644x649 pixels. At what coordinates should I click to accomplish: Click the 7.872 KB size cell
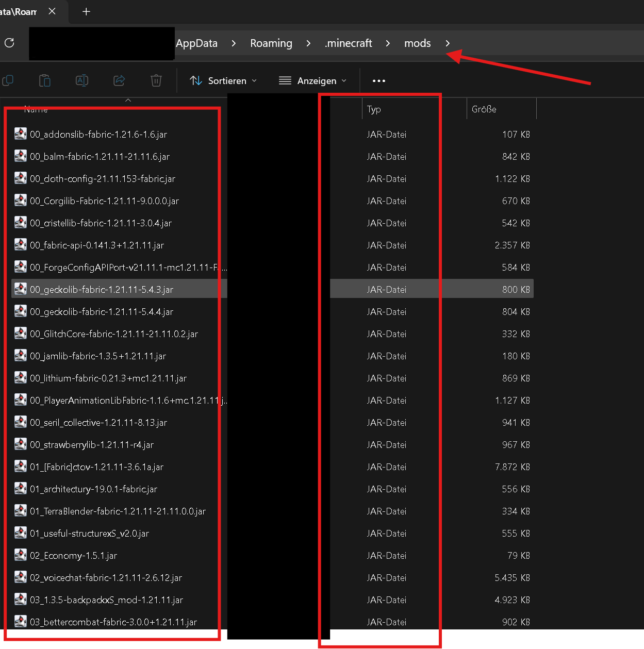(x=513, y=467)
